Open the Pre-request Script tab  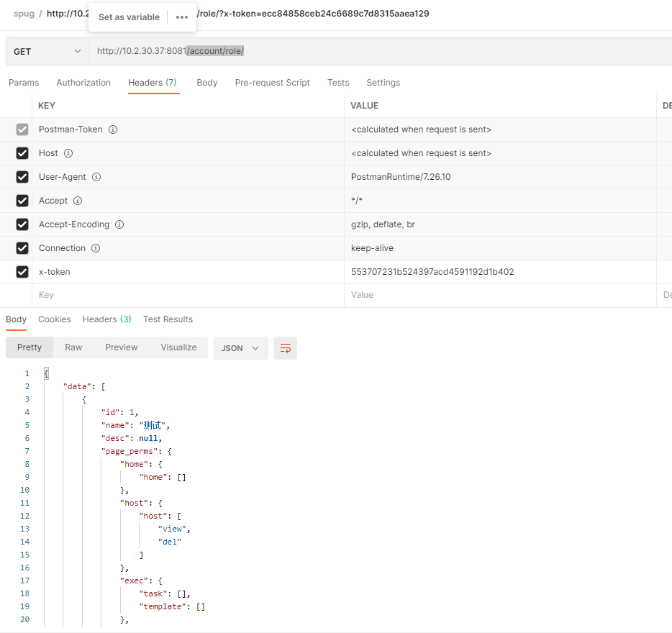click(272, 83)
